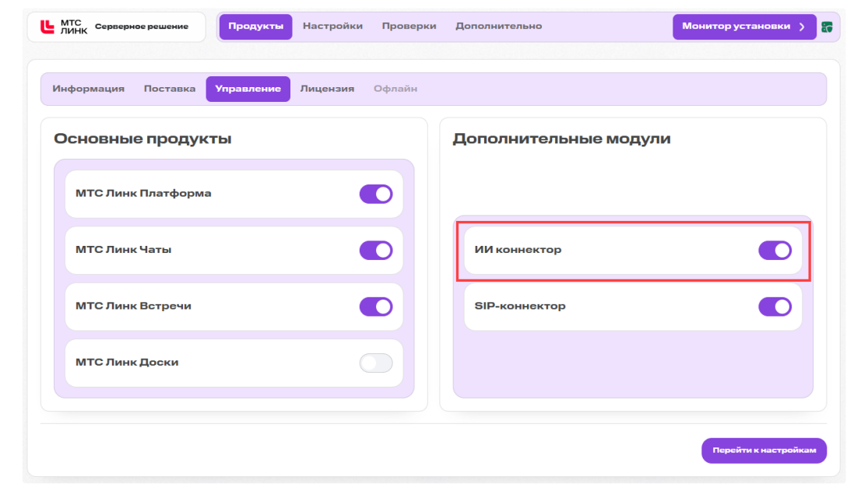Select the Продукты tab
Screen dimensions: 868x491
click(256, 26)
